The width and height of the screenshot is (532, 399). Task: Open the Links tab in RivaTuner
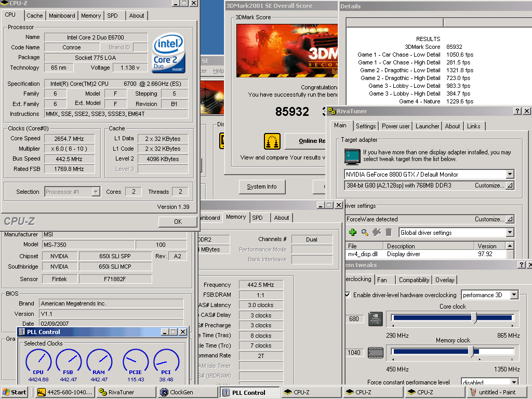pos(474,126)
